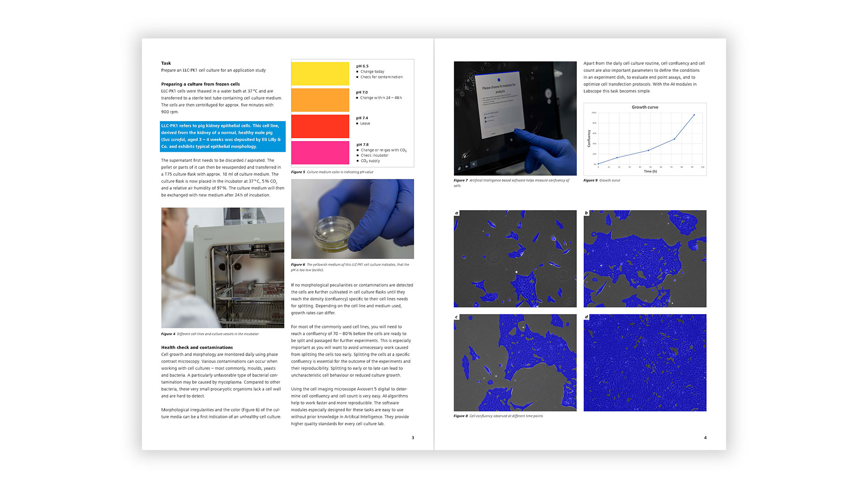Click confluency image labeled a
This screenshot has height=488, width=868.
click(515, 258)
